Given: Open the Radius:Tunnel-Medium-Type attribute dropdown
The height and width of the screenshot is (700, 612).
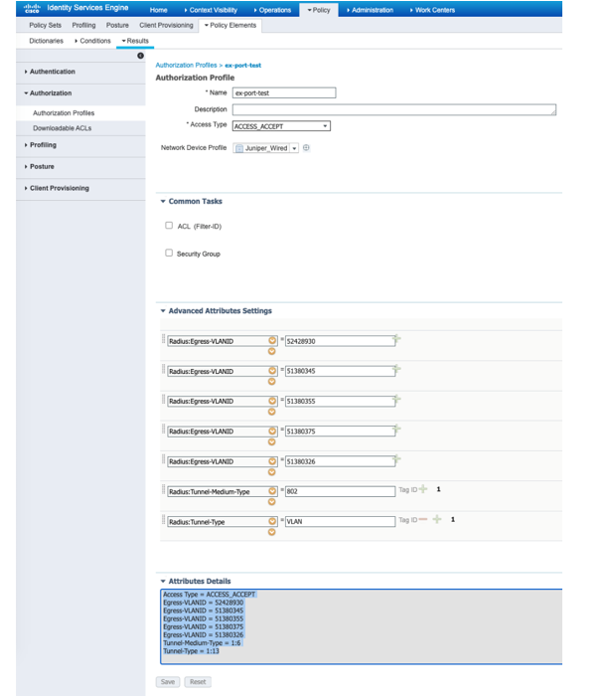Looking at the screenshot, I should (x=272, y=491).
